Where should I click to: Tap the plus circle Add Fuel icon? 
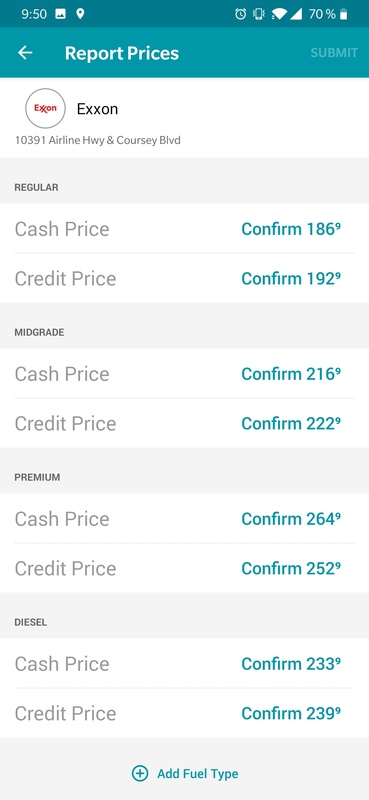point(140,773)
